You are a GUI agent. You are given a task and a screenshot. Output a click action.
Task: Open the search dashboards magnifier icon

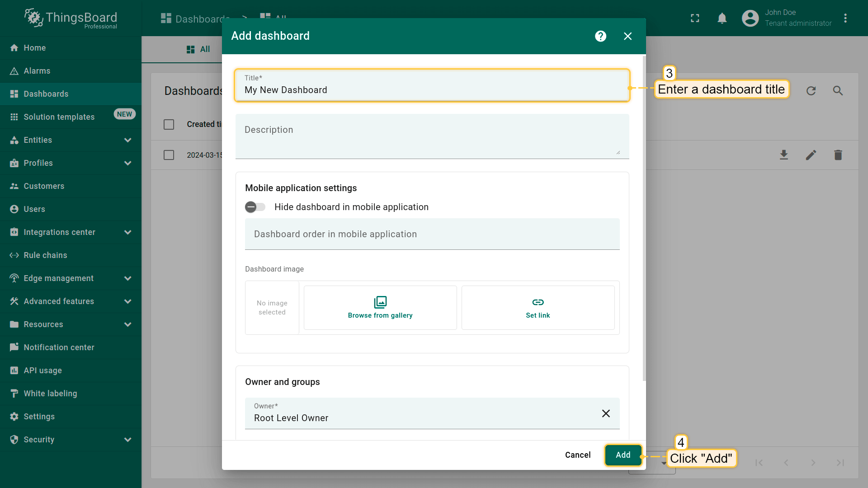(838, 91)
